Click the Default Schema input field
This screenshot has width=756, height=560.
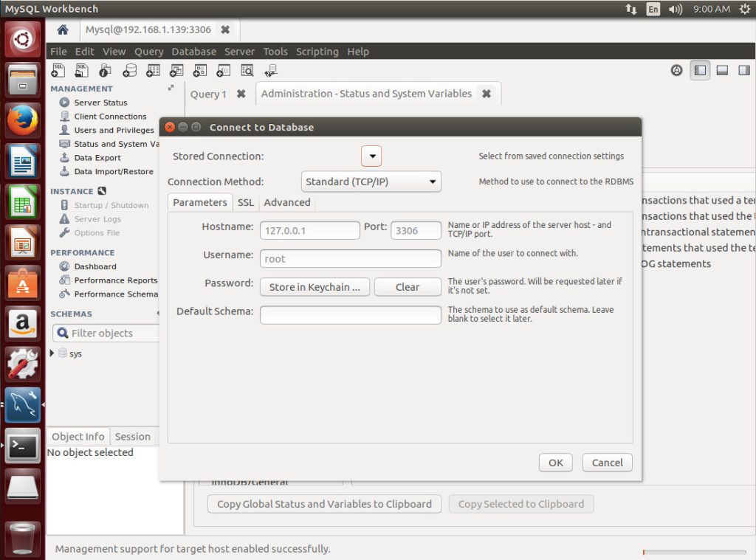[350, 315]
